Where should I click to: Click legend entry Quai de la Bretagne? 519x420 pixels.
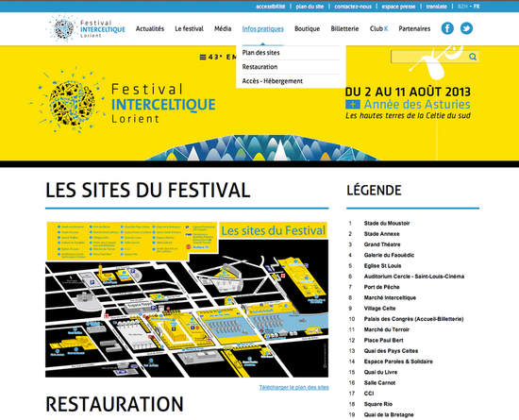coord(389,414)
